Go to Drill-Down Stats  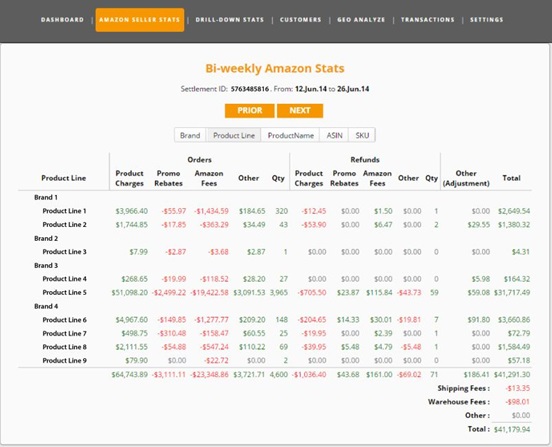(x=230, y=20)
